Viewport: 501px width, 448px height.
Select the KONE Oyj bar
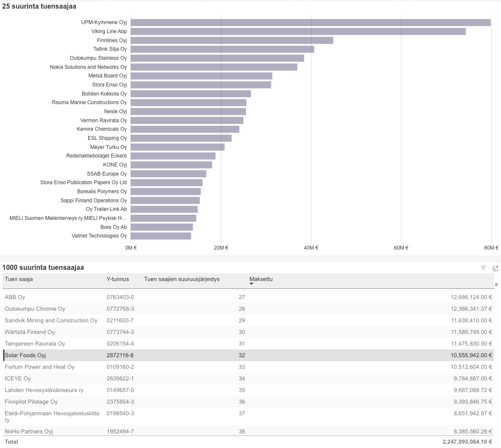coord(172,165)
